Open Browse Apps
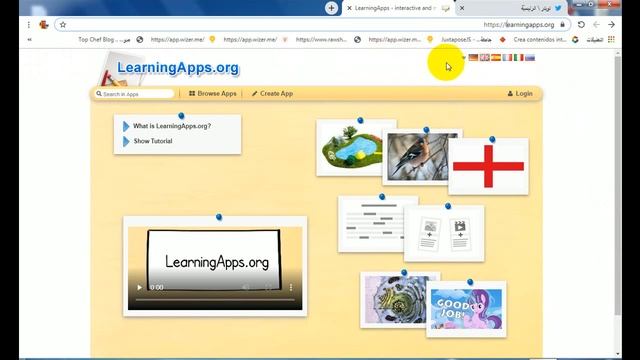This screenshot has height=360, width=640. coord(213,93)
